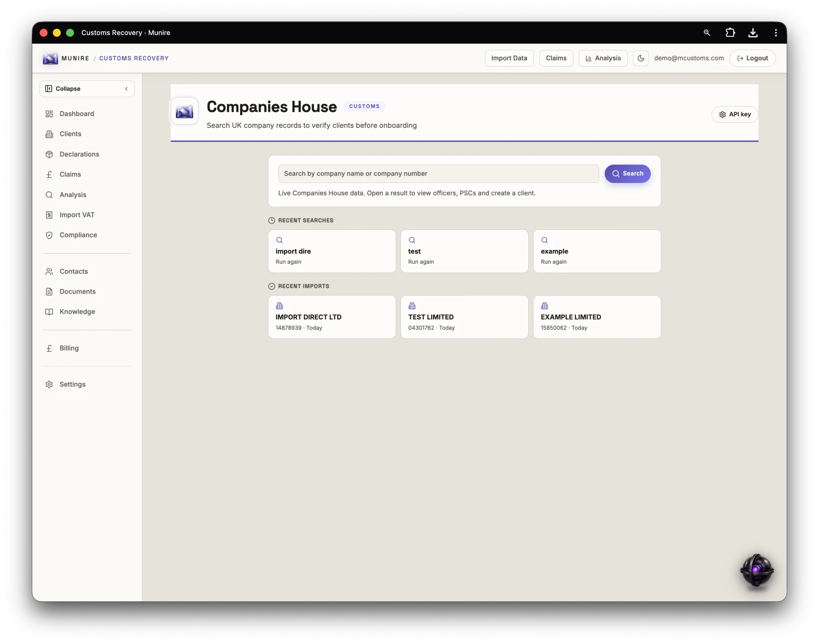Open the assistant orb in bottom corner
This screenshot has height=644, width=819.
[x=757, y=570]
